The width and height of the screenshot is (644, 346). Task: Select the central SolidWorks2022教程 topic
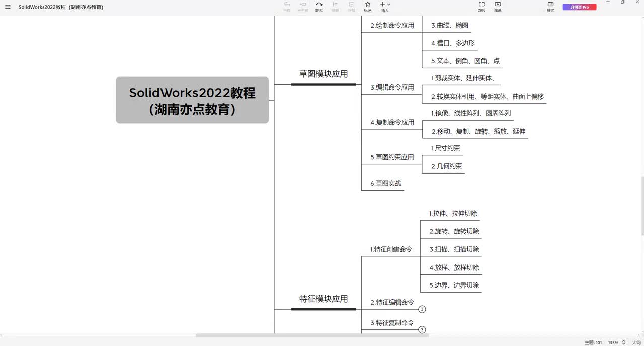tap(192, 100)
